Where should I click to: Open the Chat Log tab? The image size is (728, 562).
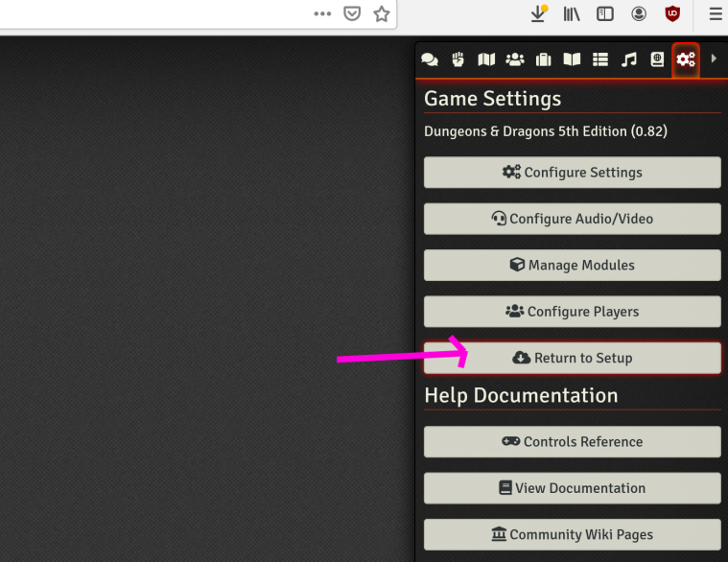pyautogui.click(x=430, y=59)
